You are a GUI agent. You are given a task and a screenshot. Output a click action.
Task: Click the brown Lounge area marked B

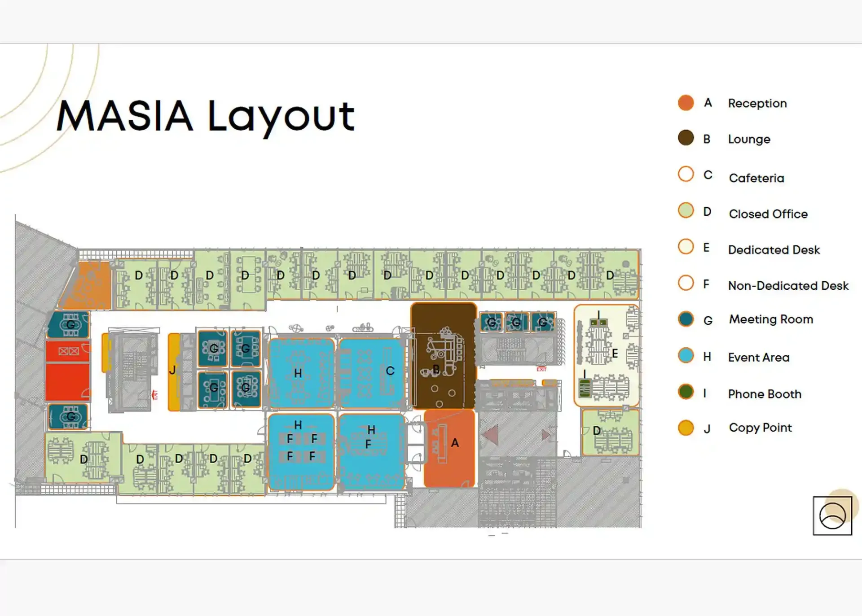(x=444, y=356)
